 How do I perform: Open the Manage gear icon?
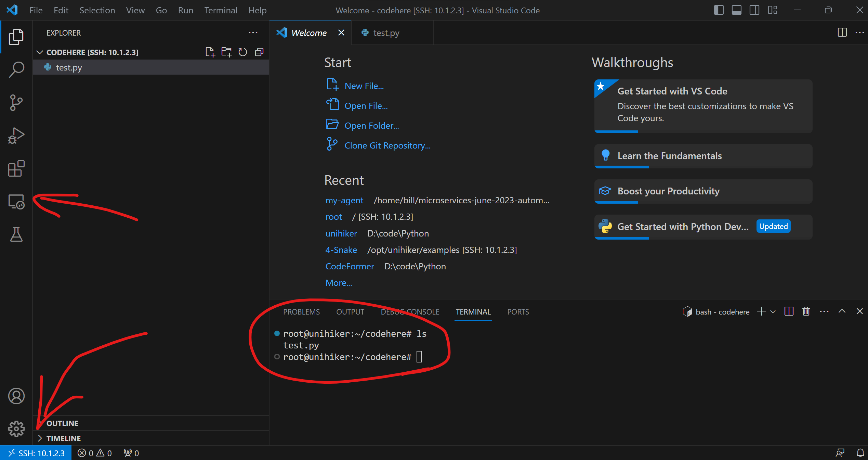[x=16, y=429]
